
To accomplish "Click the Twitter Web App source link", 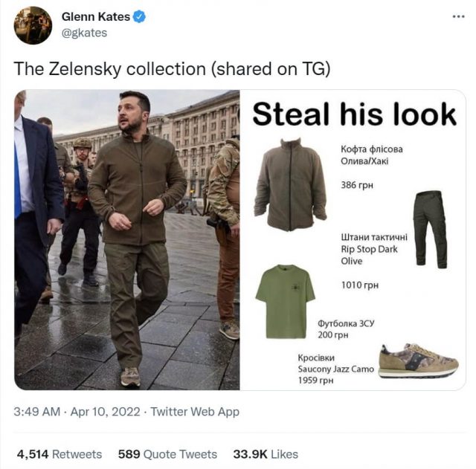I will (195, 412).
